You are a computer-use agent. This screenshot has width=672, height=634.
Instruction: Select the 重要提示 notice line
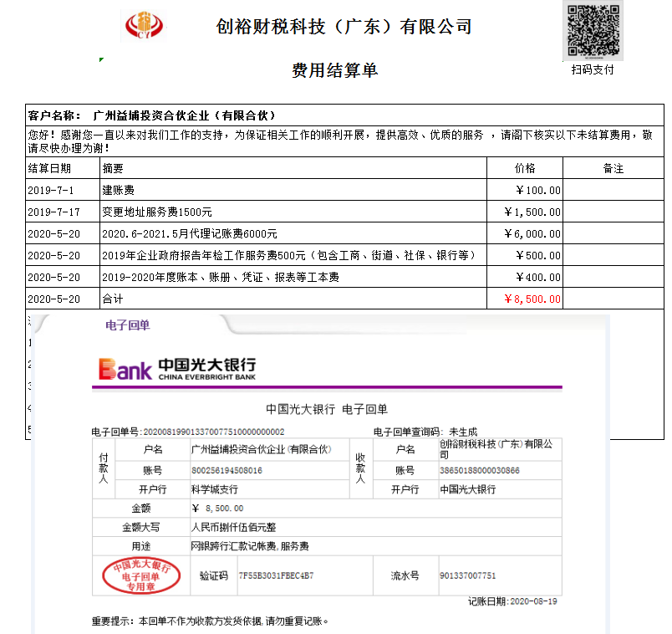point(210,621)
